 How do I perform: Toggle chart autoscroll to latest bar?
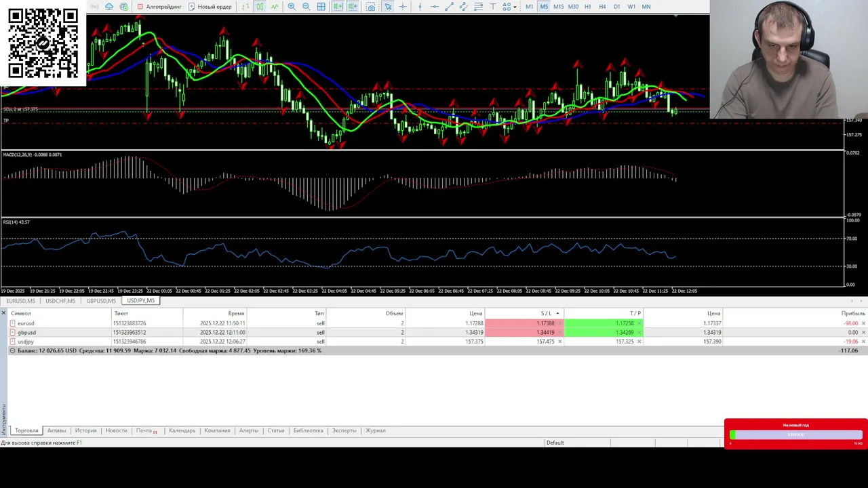[x=353, y=6]
